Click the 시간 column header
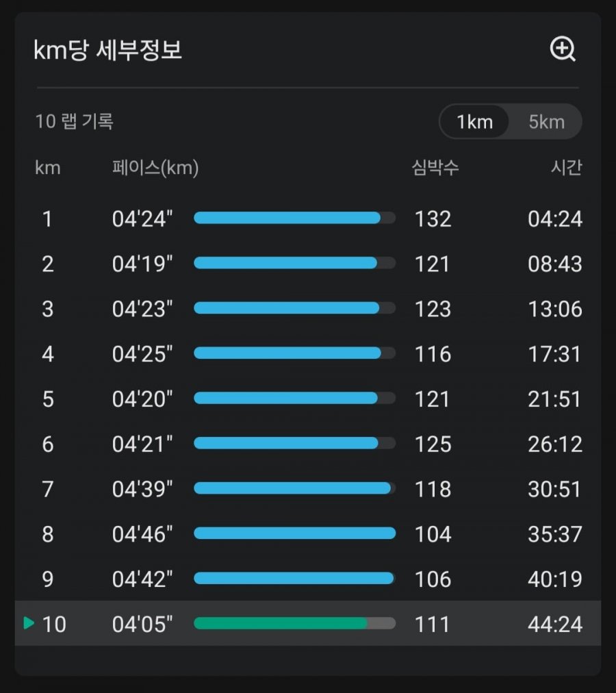 click(x=567, y=168)
